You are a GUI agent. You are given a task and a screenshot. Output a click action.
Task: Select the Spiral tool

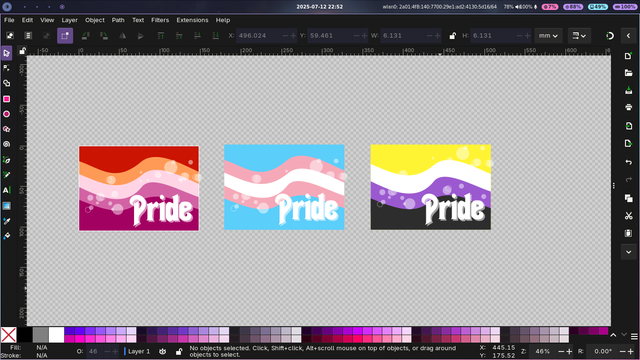click(7, 144)
